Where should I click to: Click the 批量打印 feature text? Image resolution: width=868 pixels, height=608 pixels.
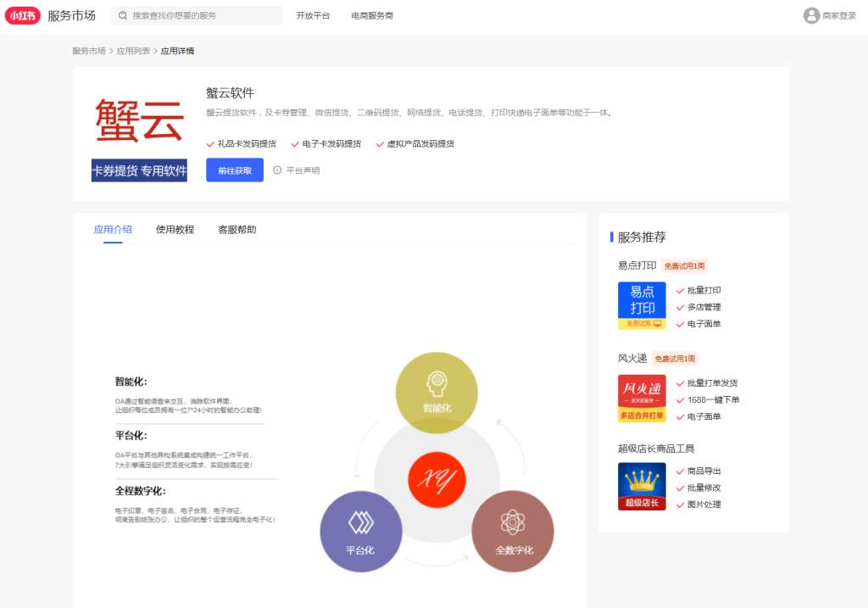coord(704,290)
